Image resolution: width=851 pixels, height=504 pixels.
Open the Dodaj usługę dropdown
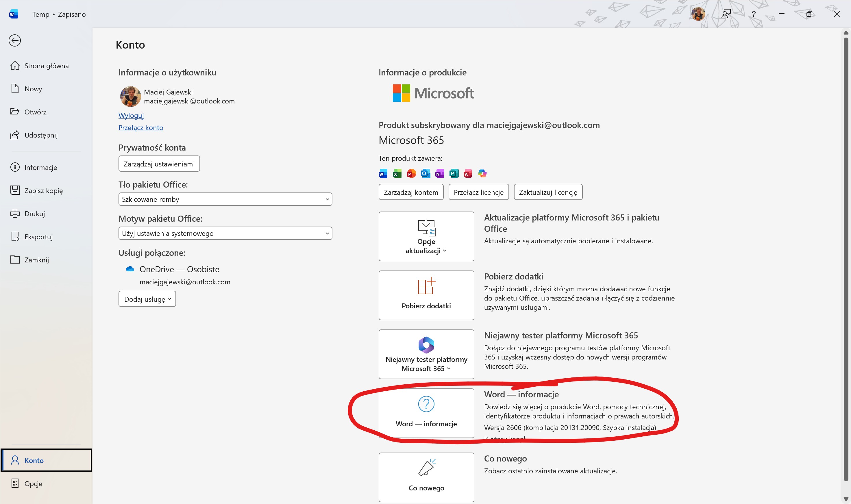coord(147,299)
